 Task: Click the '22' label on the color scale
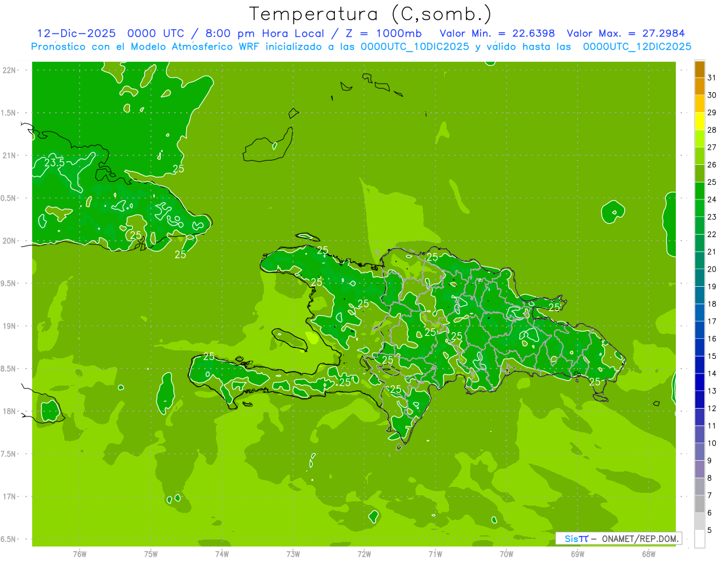coord(712,234)
